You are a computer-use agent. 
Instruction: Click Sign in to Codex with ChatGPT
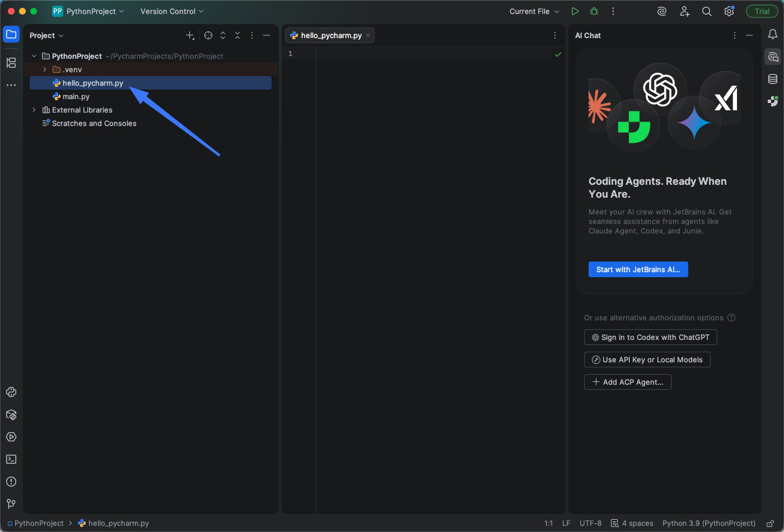650,337
